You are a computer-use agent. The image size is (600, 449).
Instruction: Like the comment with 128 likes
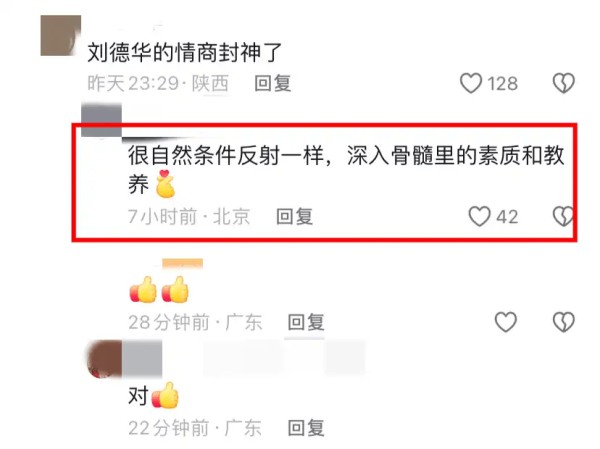471,83
